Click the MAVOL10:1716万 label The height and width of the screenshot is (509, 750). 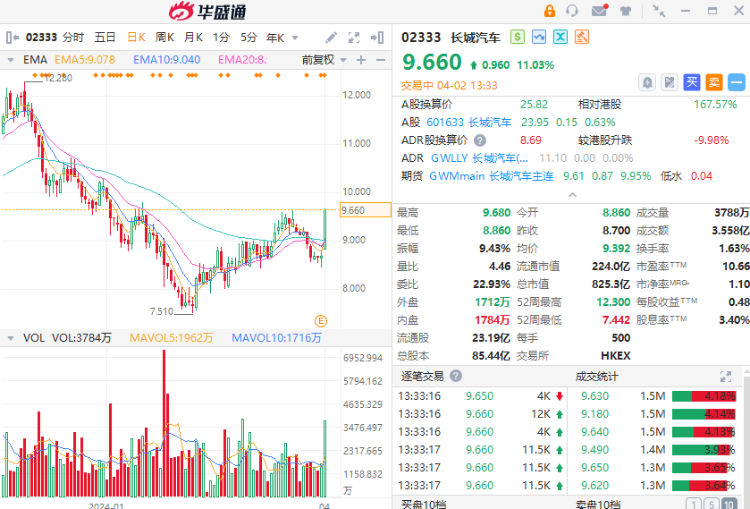(x=276, y=338)
